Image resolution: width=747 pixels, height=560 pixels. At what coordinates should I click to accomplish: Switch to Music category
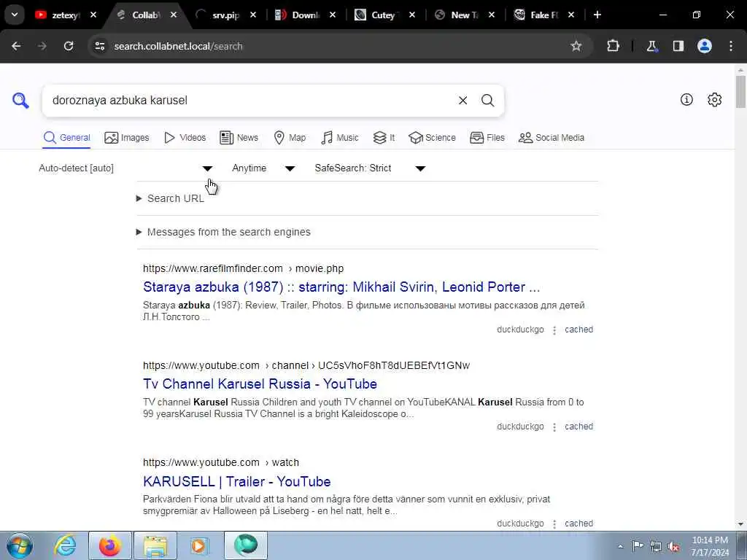click(x=340, y=138)
